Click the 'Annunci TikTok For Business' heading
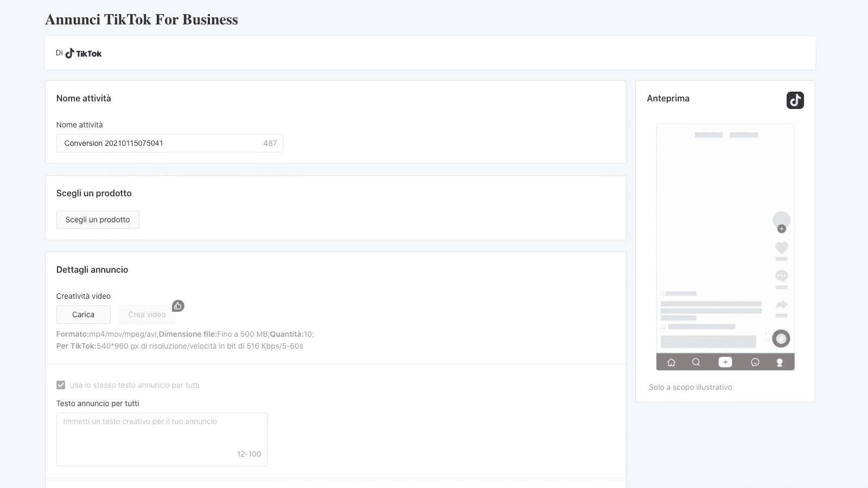Viewport: 868px width, 488px height. click(142, 20)
